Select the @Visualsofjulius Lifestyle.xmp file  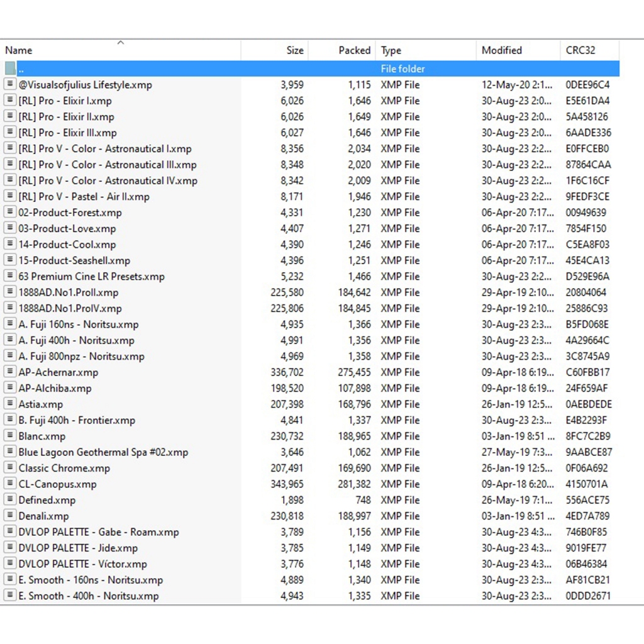[85, 85]
